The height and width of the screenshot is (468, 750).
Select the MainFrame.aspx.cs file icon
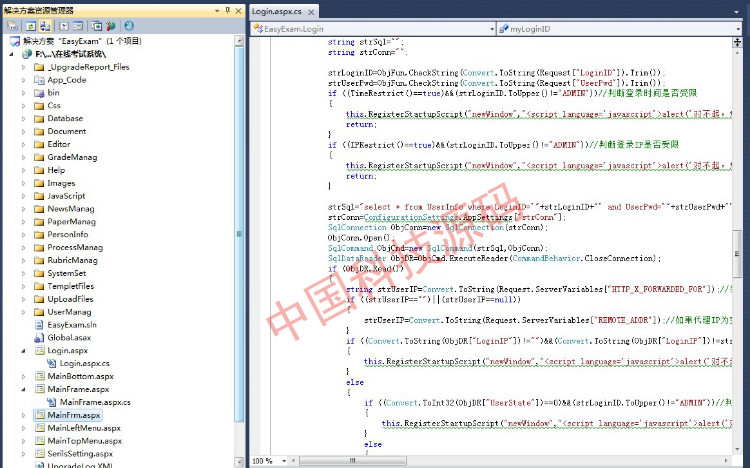tap(52, 402)
